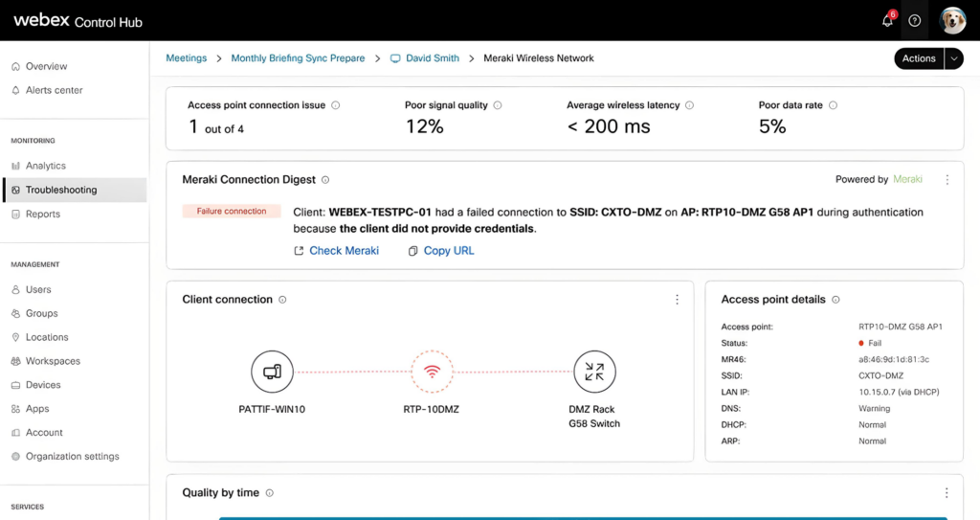
Task: Click the webex Control Hub logo
Action: (78, 21)
